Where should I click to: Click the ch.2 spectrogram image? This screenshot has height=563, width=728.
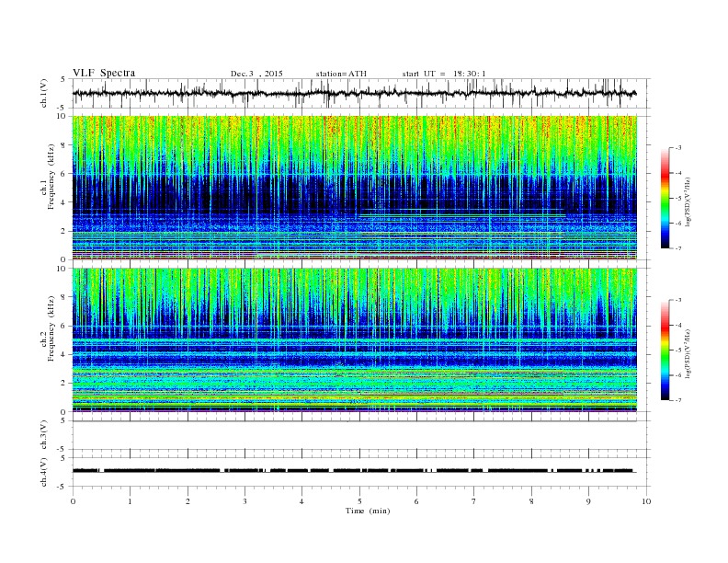(x=355, y=340)
